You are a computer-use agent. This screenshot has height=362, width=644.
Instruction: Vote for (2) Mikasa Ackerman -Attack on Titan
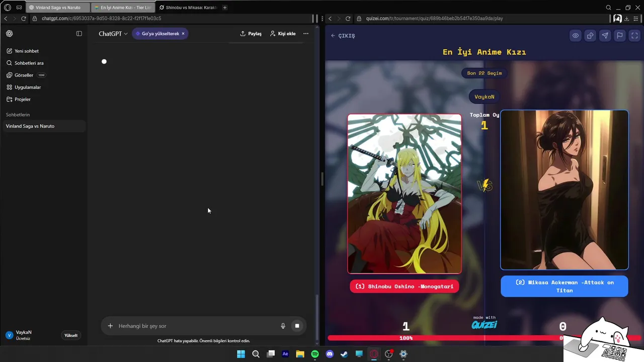pyautogui.click(x=565, y=286)
